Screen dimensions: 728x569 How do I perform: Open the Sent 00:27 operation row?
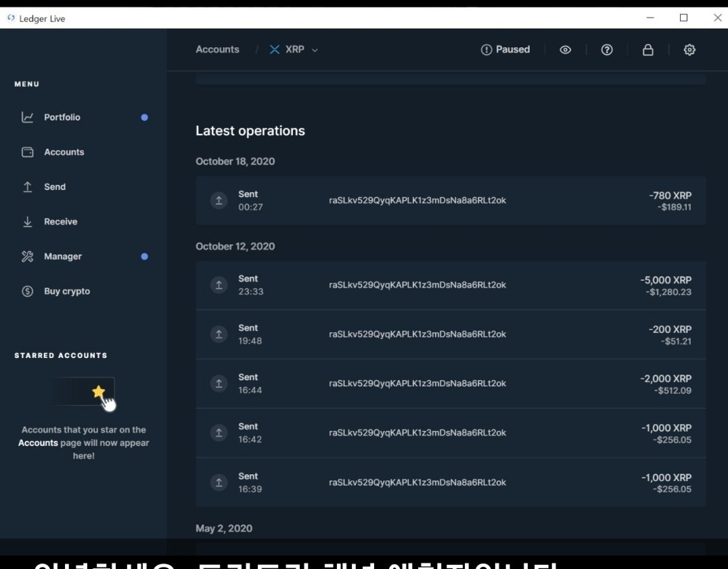(451, 200)
